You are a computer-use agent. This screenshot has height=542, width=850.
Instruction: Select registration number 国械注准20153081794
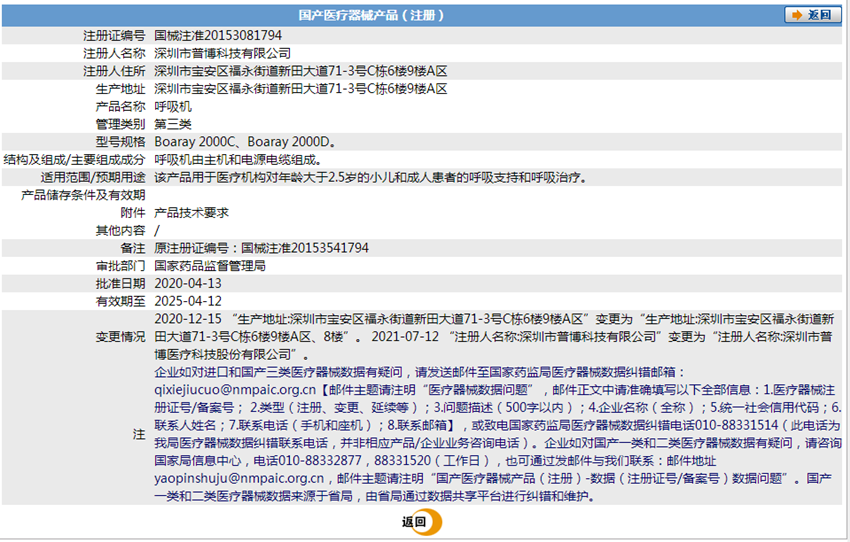(218, 36)
